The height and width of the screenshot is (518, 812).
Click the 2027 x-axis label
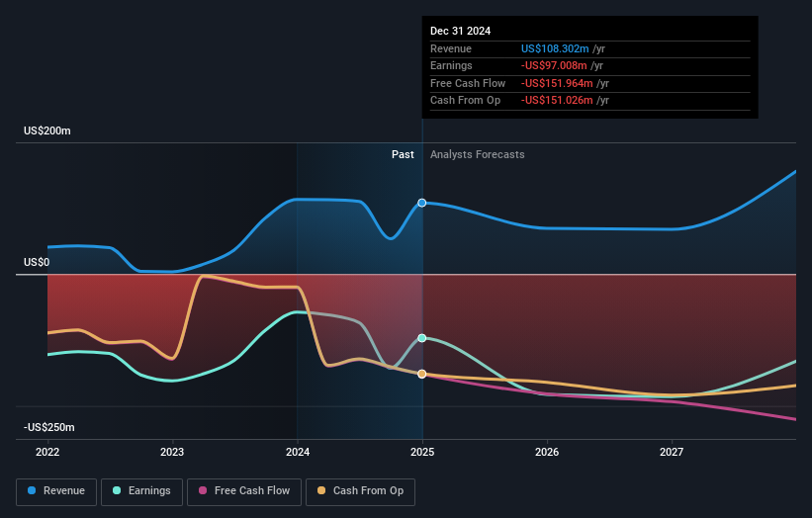(x=672, y=452)
